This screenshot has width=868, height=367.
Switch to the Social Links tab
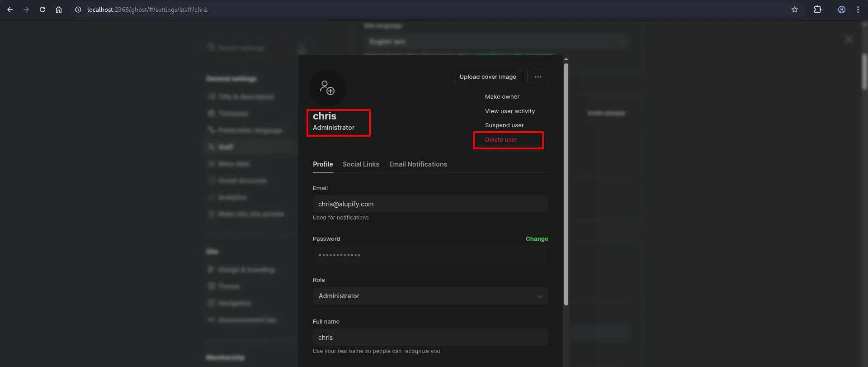(x=361, y=164)
